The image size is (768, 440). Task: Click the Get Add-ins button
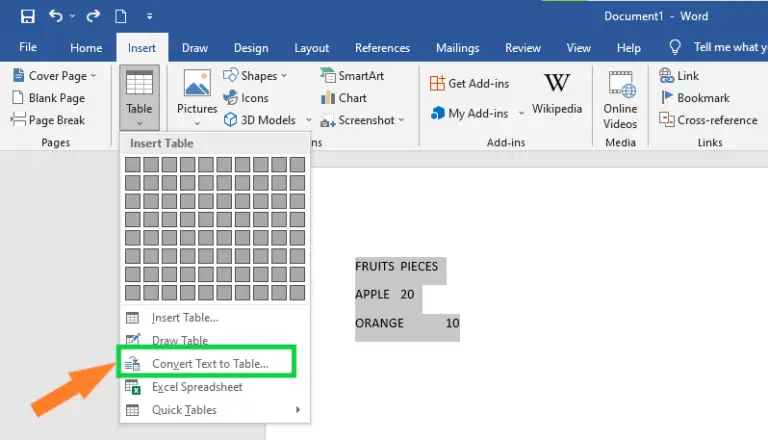(x=470, y=83)
